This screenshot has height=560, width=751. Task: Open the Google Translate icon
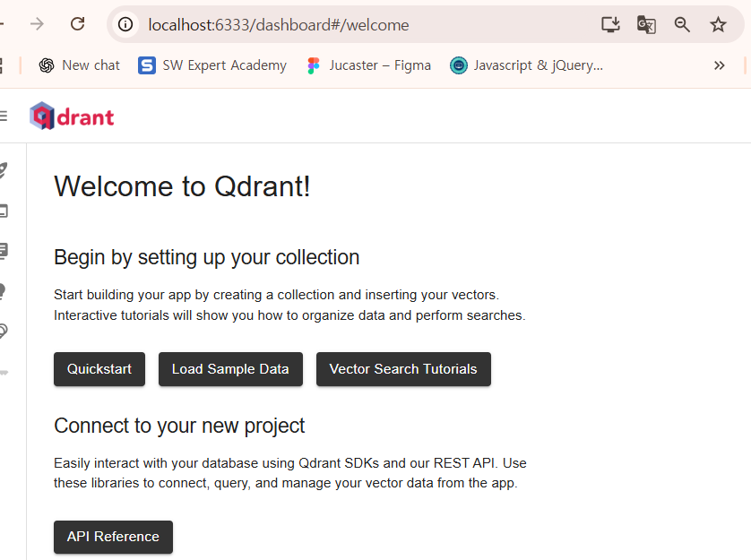pyautogui.click(x=646, y=24)
